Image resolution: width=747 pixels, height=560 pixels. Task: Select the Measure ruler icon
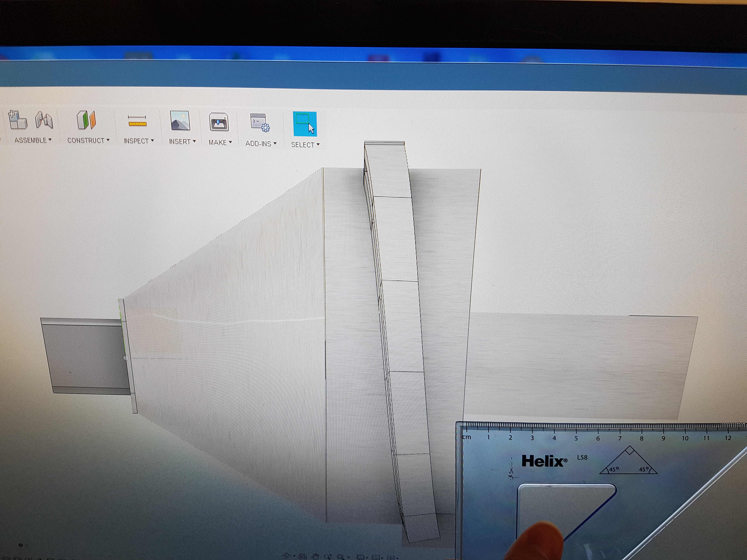pyautogui.click(x=137, y=121)
